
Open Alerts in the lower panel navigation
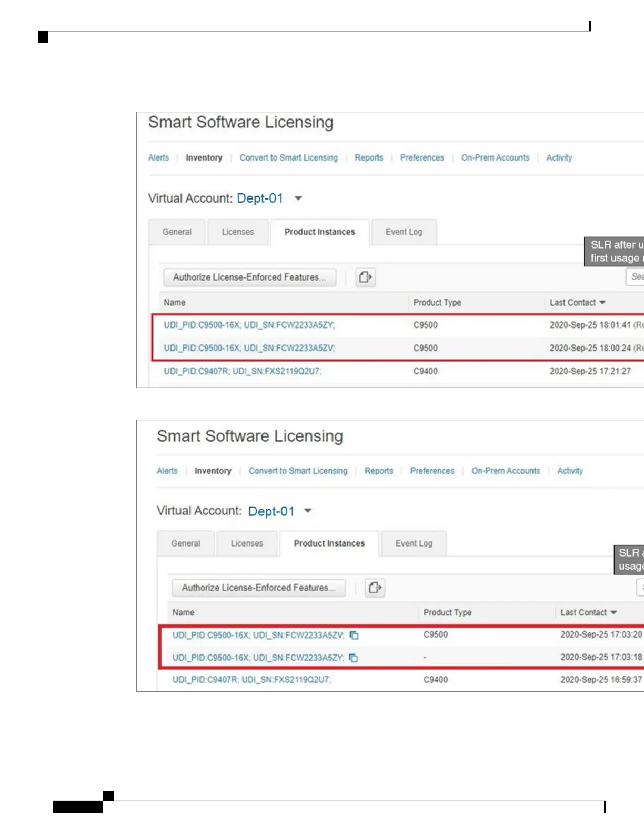click(x=167, y=471)
